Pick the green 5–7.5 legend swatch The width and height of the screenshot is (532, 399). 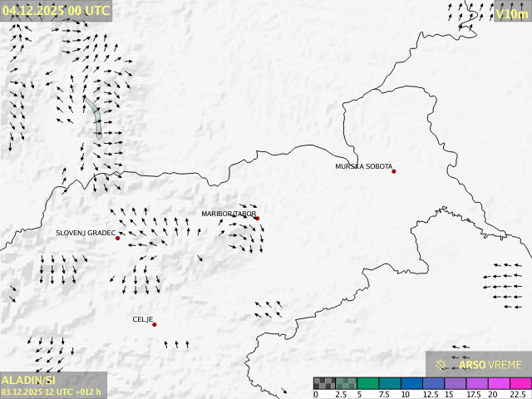(368, 383)
